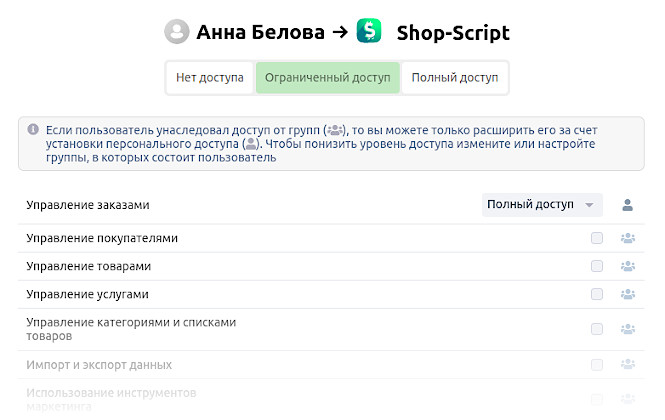Click group icon in customer management row
The width and height of the screenshot is (665, 420).
628,238
